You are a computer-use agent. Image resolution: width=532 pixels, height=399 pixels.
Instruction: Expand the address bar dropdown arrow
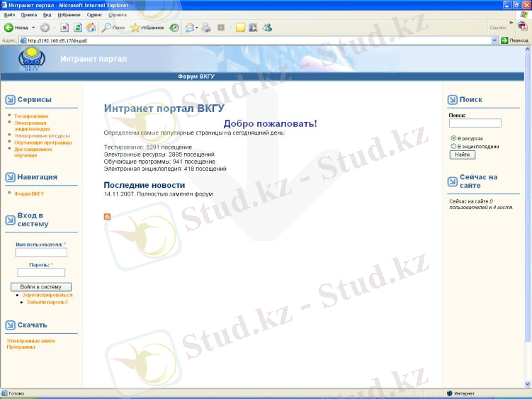click(494, 40)
